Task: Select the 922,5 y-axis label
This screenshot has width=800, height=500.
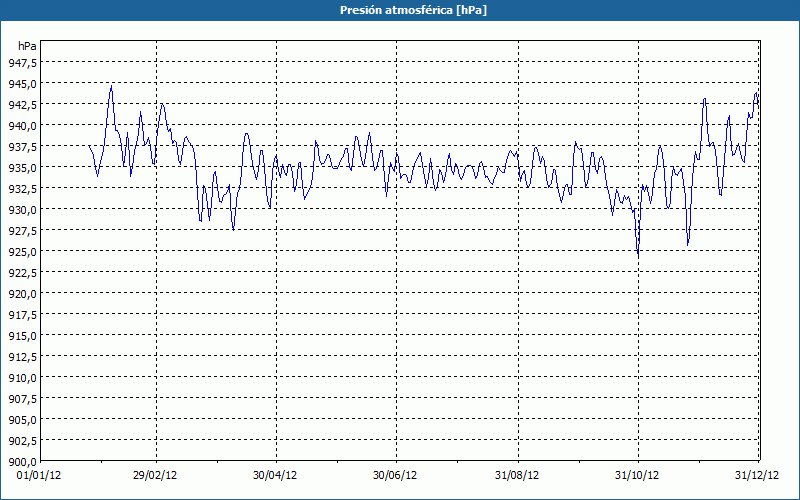Action: click(x=22, y=272)
